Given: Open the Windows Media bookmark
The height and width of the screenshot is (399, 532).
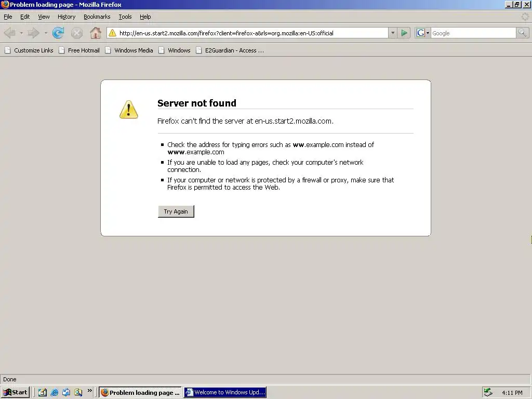Looking at the screenshot, I should [129, 50].
